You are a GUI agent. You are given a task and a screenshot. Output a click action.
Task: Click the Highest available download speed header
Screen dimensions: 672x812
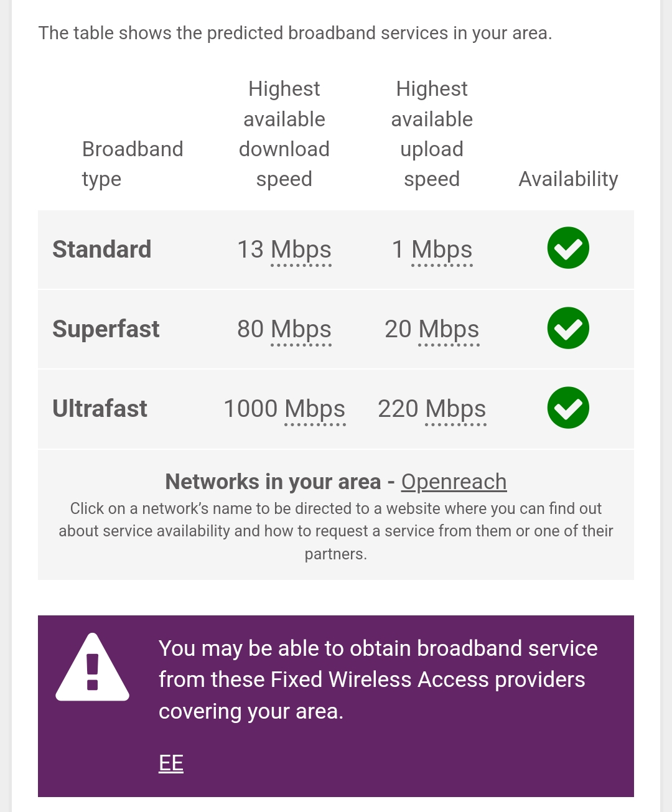tap(284, 134)
